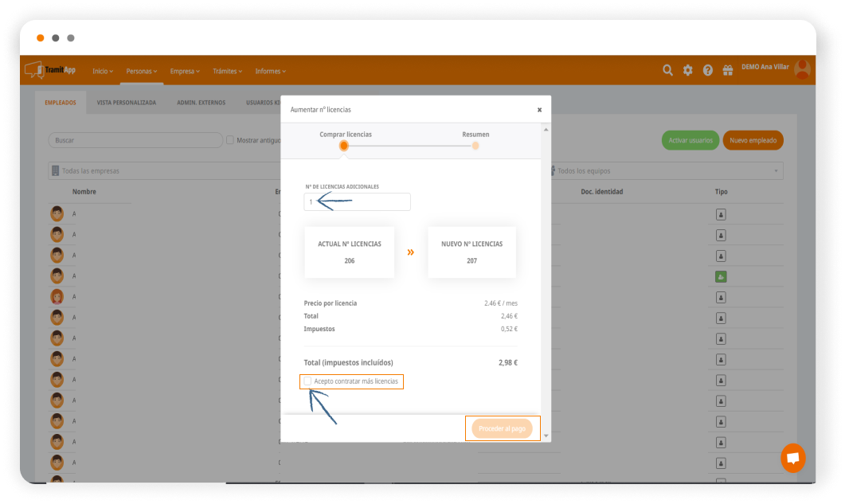Click the help question mark icon
The width and height of the screenshot is (845, 504).
(708, 70)
